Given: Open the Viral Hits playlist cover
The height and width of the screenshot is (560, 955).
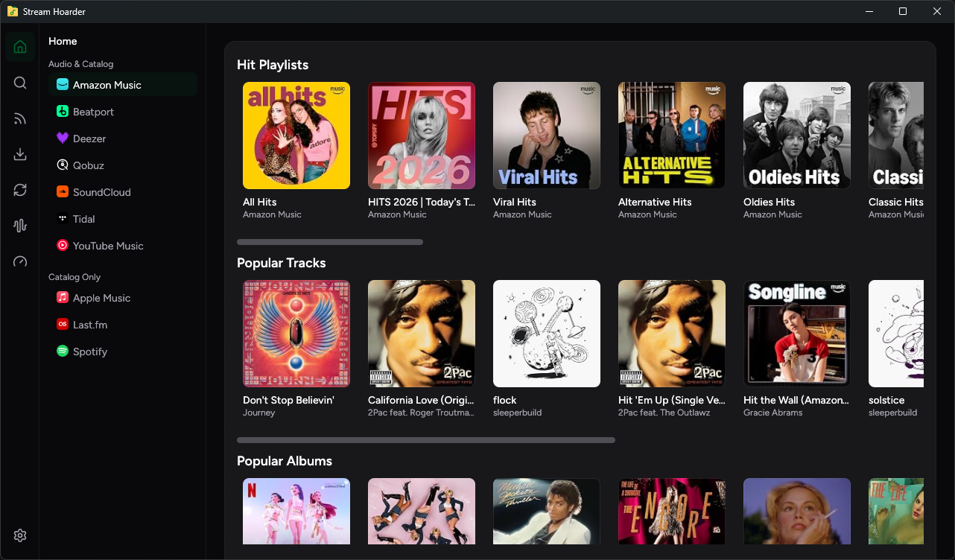Looking at the screenshot, I should click(547, 136).
